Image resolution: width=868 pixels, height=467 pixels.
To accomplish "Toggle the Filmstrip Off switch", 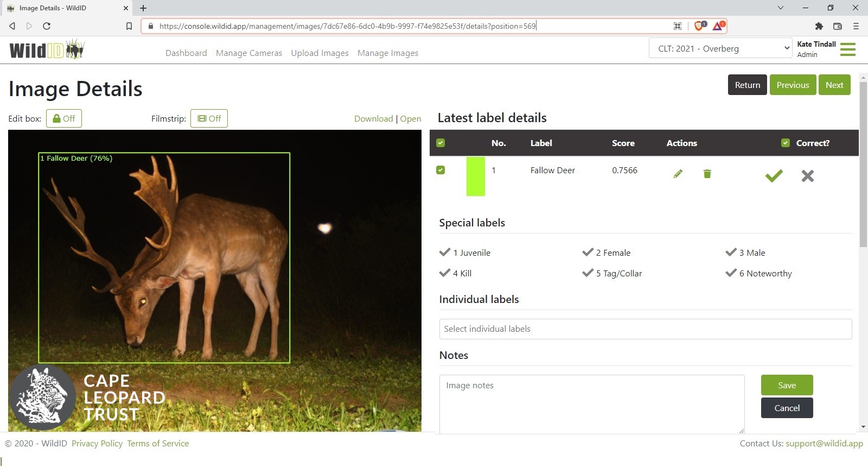I will tap(209, 118).
